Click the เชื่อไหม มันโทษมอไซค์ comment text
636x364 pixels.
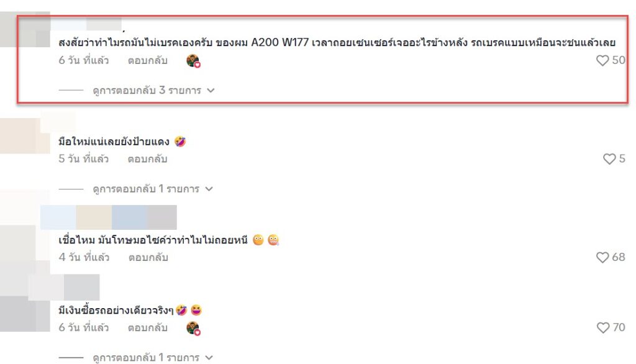pyautogui.click(x=153, y=240)
